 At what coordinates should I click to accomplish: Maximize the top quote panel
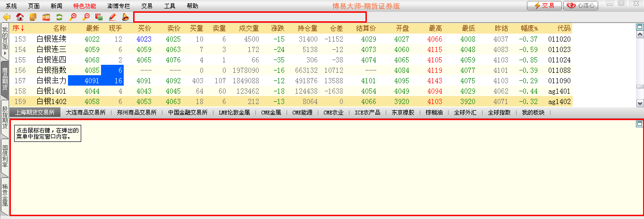(640, 27)
